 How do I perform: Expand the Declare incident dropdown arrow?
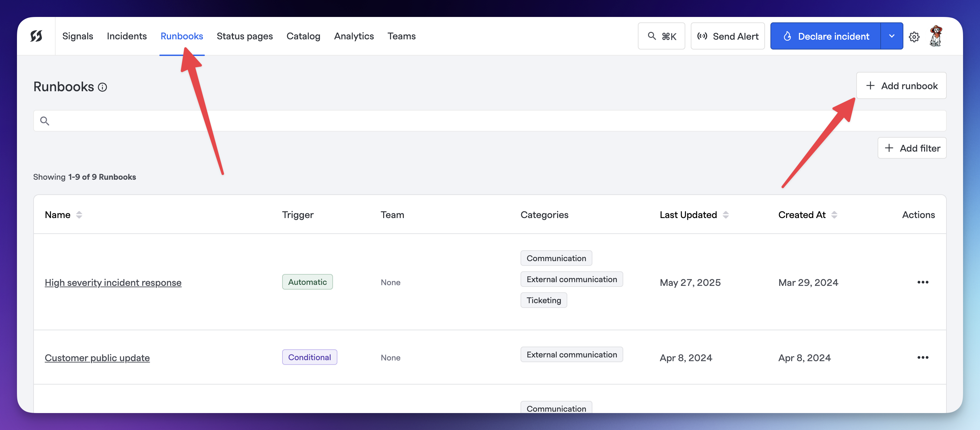tap(892, 36)
